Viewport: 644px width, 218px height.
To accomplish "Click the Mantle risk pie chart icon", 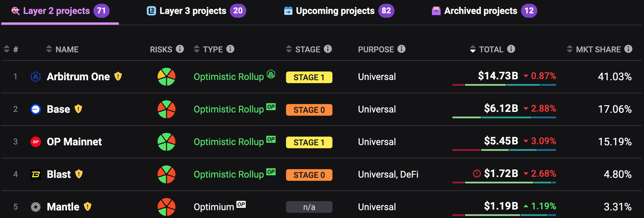I will (x=167, y=207).
